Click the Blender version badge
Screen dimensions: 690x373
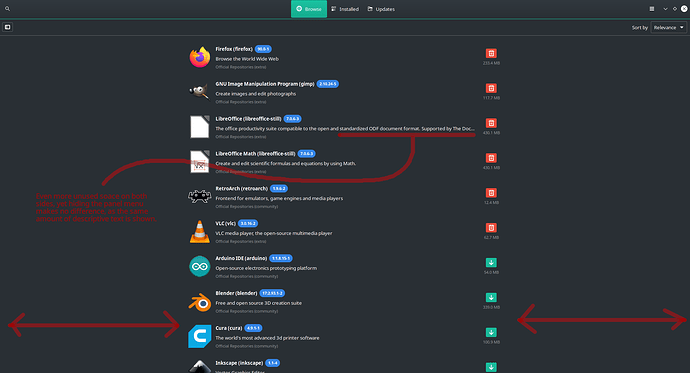(x=272, y=293)
